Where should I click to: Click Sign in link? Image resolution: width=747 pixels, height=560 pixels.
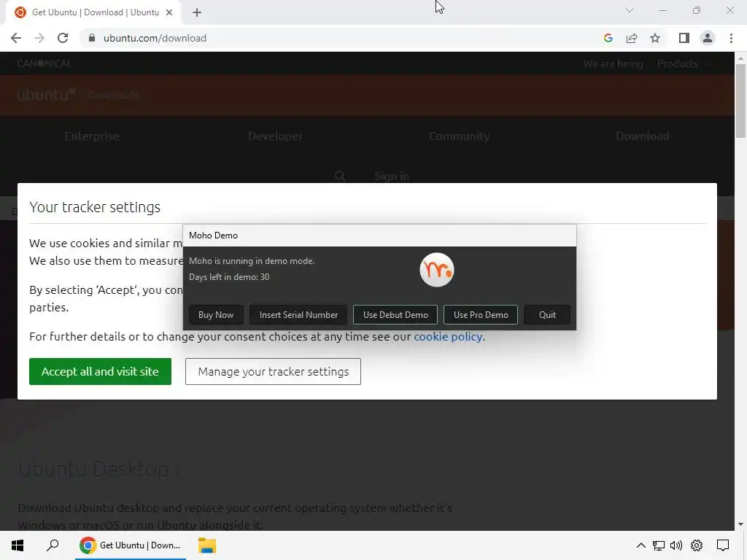392,176
